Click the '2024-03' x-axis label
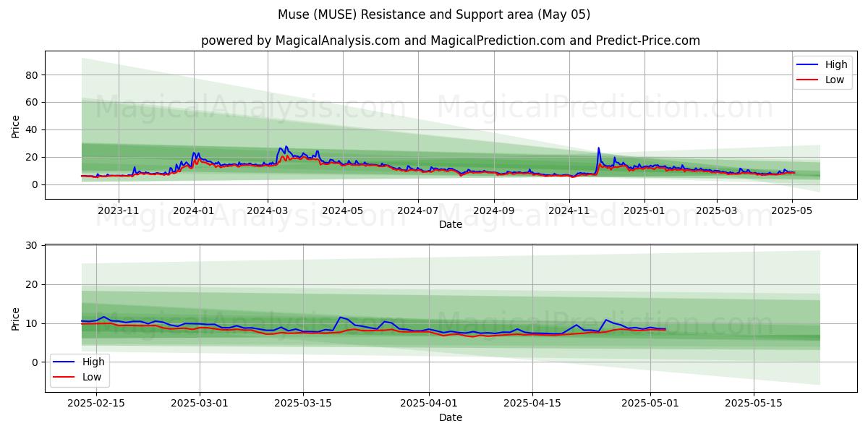 point(268,210)
